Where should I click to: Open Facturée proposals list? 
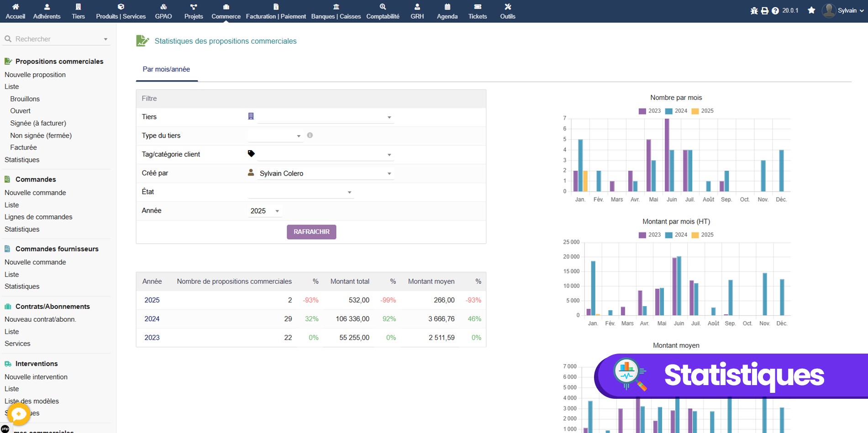[24, 147]
